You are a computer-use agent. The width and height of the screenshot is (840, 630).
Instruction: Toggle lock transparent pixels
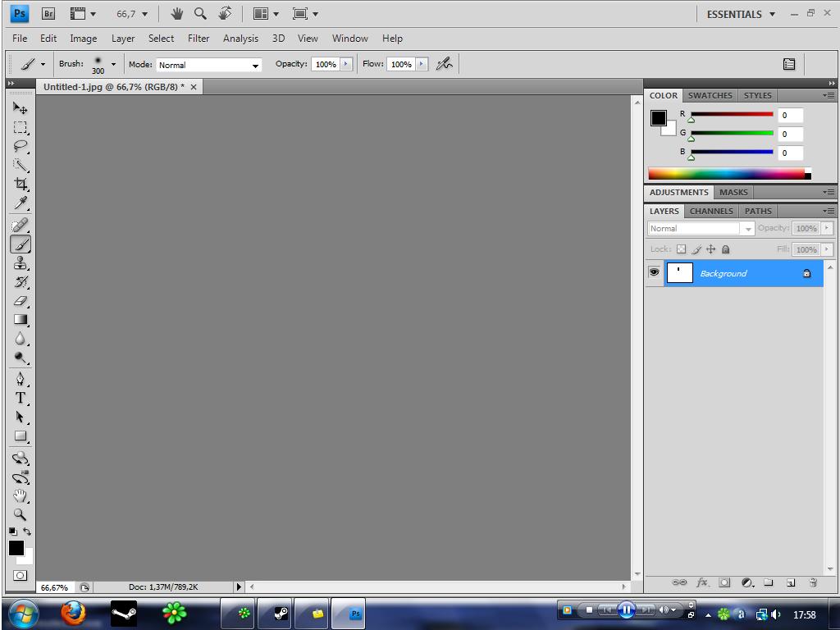(681, 249)
